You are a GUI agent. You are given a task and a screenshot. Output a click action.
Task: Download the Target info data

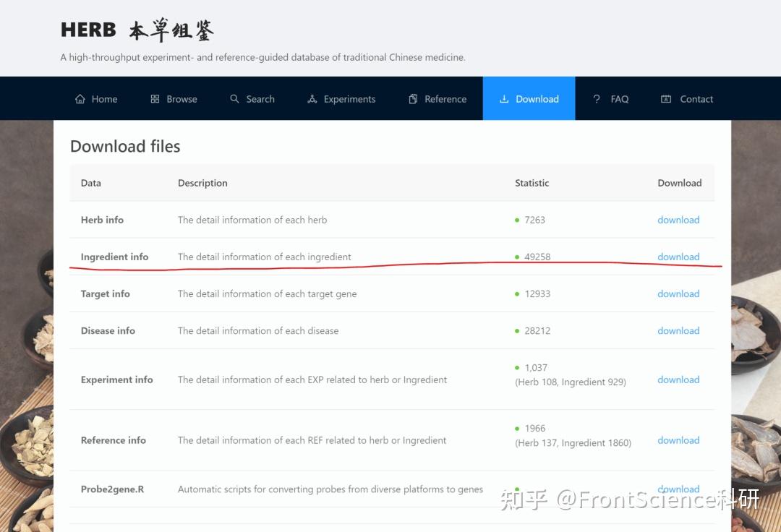tap(678, 293)
